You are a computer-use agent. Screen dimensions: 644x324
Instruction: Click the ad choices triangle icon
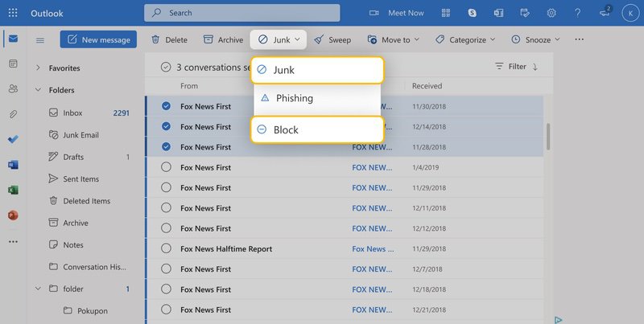click(558, 320)
